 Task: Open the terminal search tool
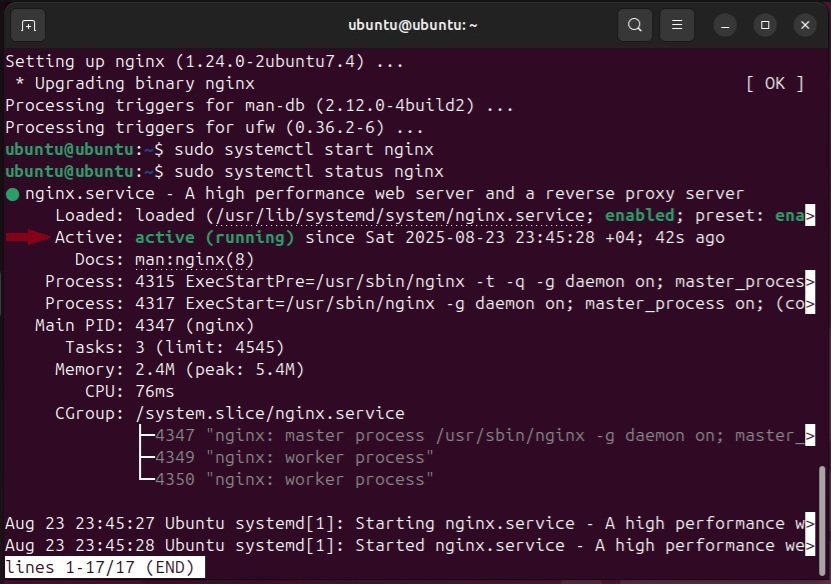click(634, 24)
